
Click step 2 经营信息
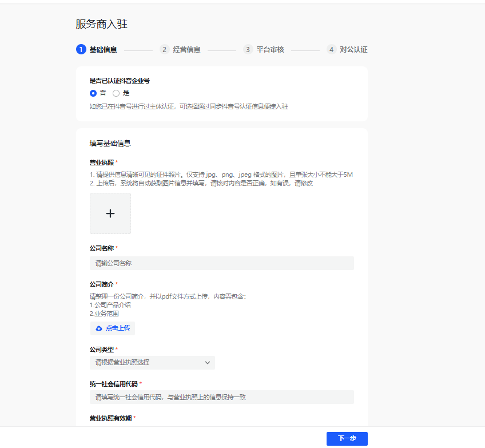[x=180, y=50]
